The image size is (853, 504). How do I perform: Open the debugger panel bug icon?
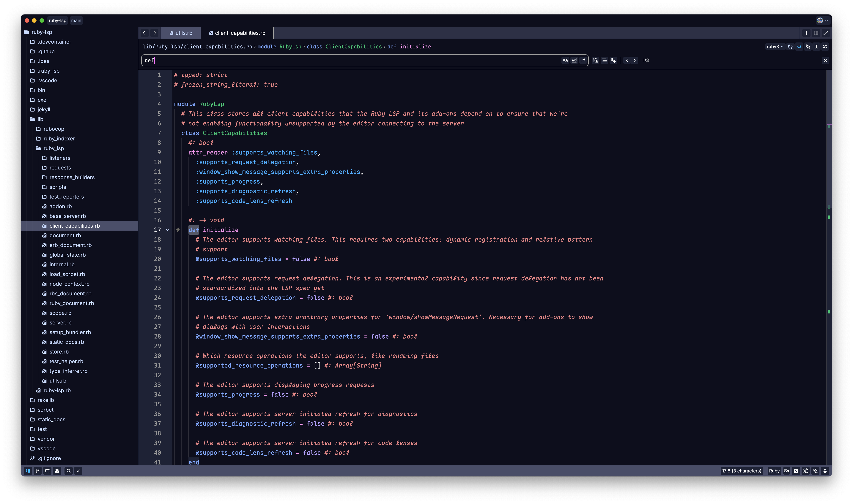point(805,471)
